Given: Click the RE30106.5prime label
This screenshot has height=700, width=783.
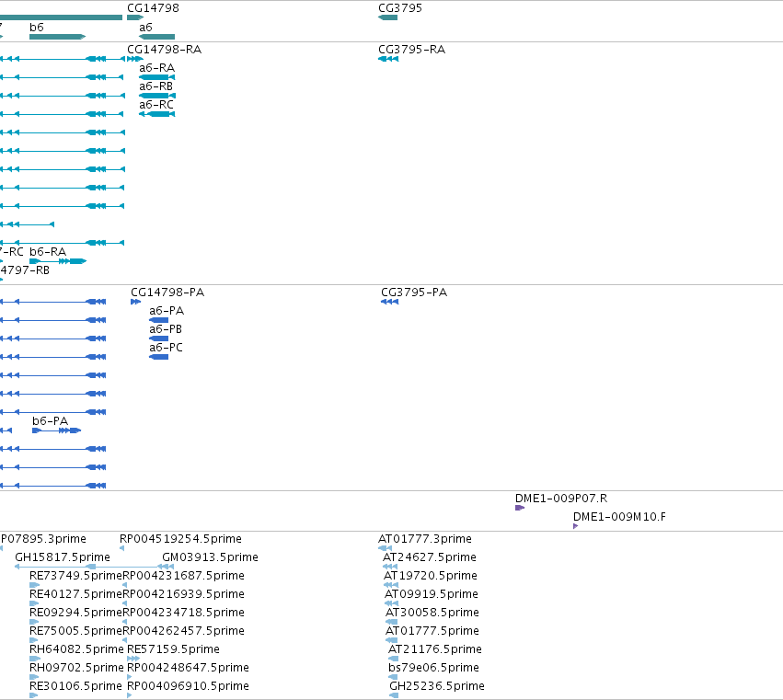Looking at the screenshot, I should [75, 686].
